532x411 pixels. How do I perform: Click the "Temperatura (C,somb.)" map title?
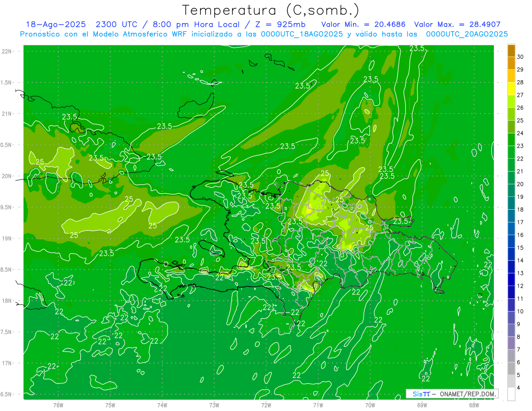[271, 11]
